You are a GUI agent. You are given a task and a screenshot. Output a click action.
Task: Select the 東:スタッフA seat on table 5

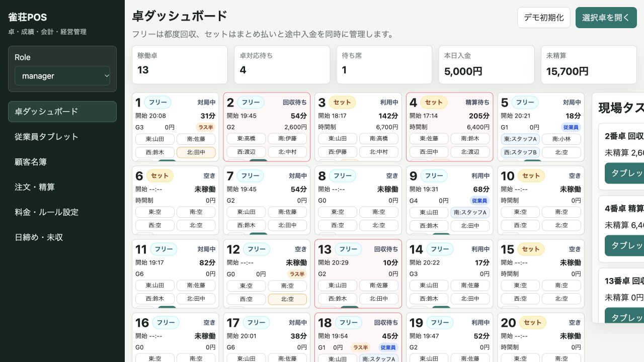520,139
